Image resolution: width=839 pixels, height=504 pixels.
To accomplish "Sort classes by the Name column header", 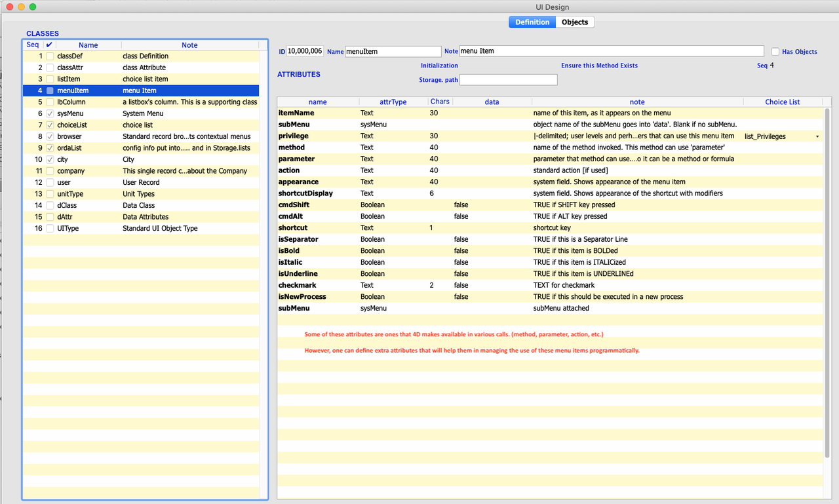I will [88, 45].
